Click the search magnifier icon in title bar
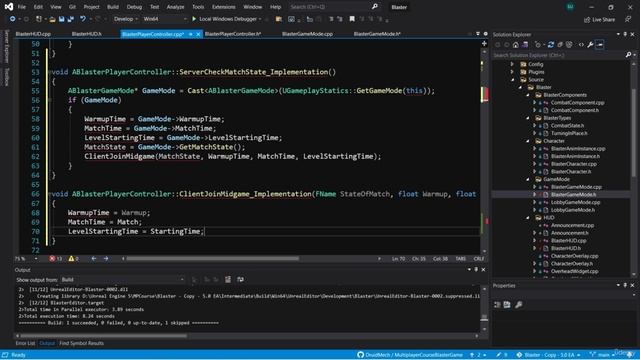This screenshot has width=640, height=360. (375, 7)
